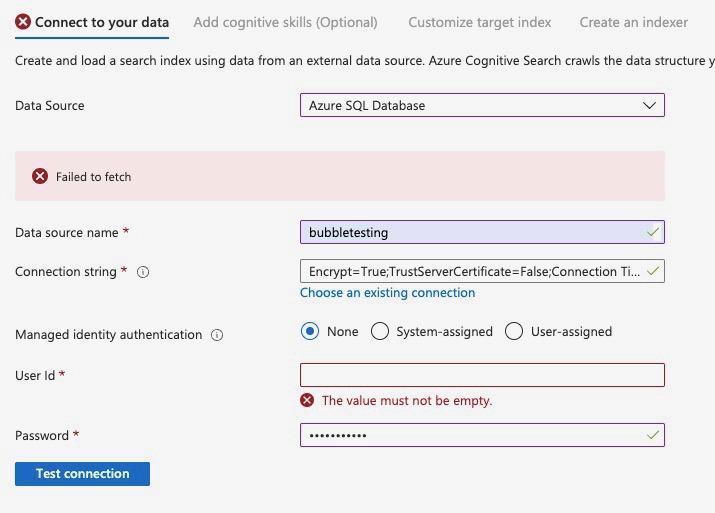Open Create an indexer tab
This screenshot has height=513, width=715.
click(x=633, y=22)
